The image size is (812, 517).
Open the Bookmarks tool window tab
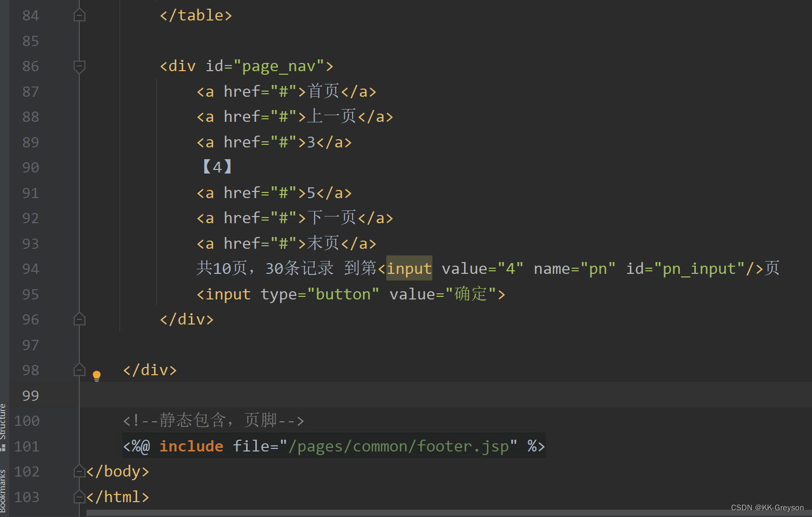(x=3, y=491)
